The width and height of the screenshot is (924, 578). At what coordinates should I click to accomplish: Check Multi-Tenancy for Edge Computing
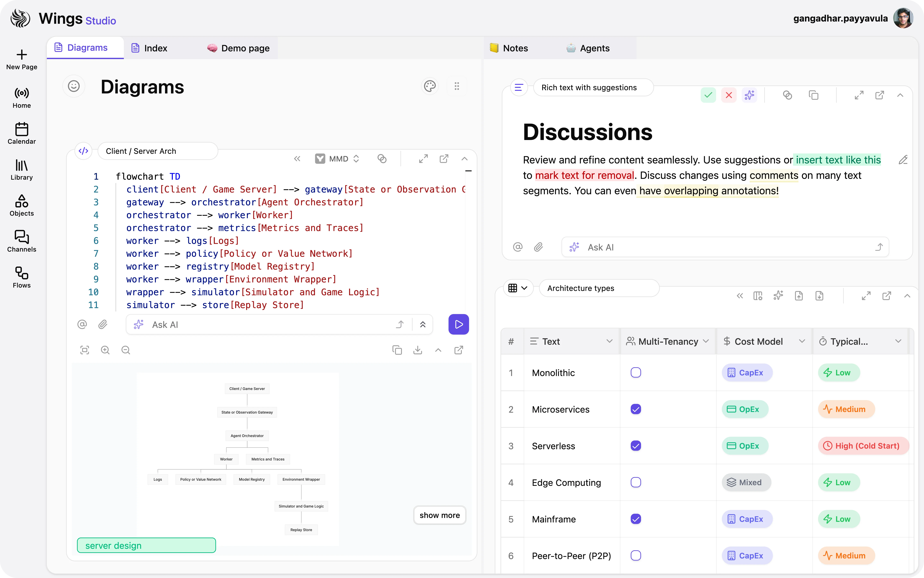point(636,482)
